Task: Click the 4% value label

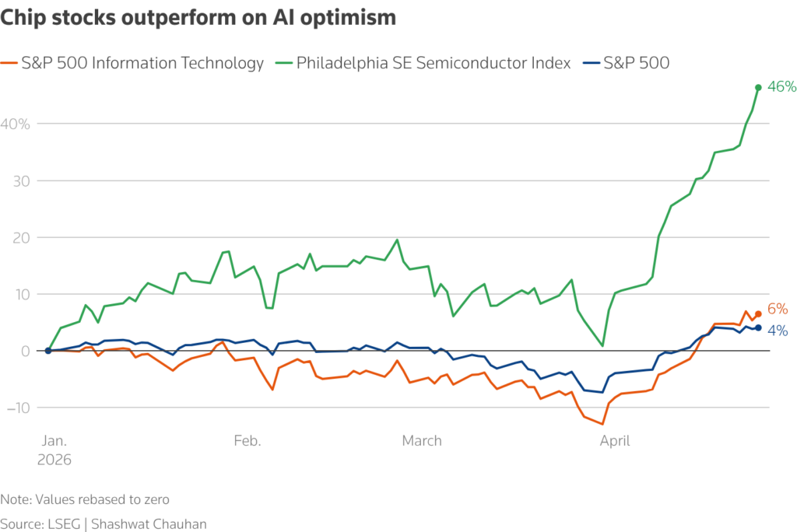Action: click(778, 331)
